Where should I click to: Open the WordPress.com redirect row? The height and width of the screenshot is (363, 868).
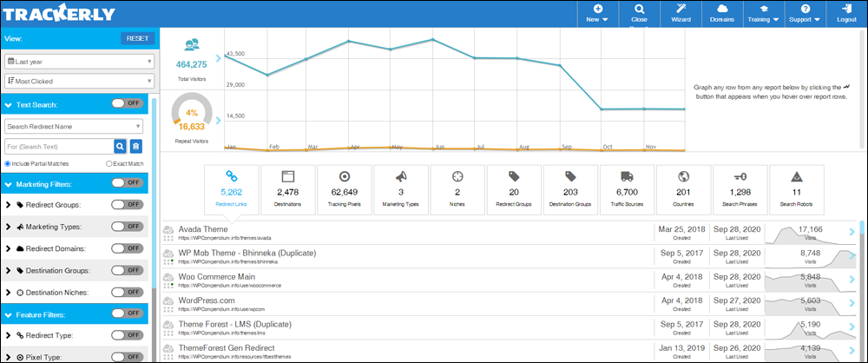pyautogui.click(x=510, y=304)
